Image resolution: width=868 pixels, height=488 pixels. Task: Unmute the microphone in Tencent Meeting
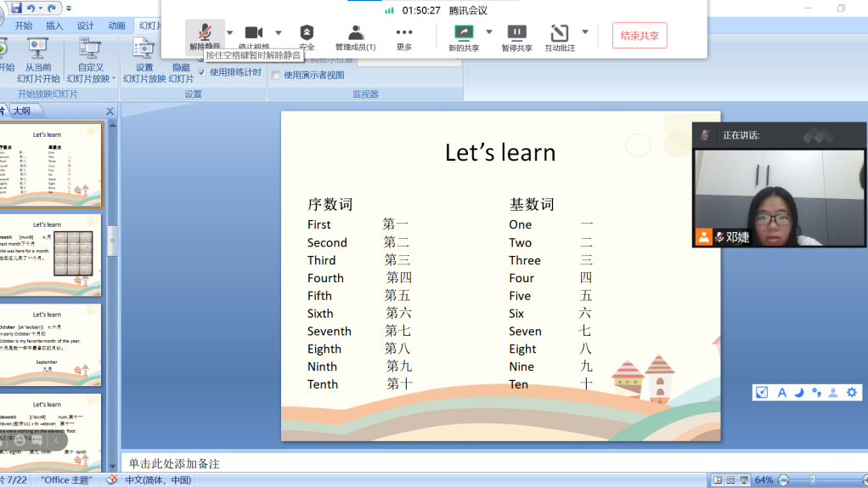click(x=205, y=37)
